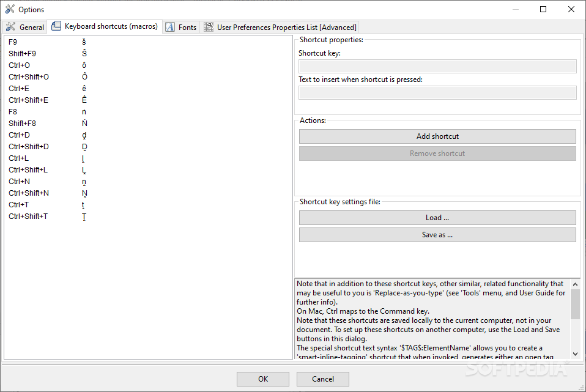
Task: Click the Remove shortcut button
Action: [437, 153]
